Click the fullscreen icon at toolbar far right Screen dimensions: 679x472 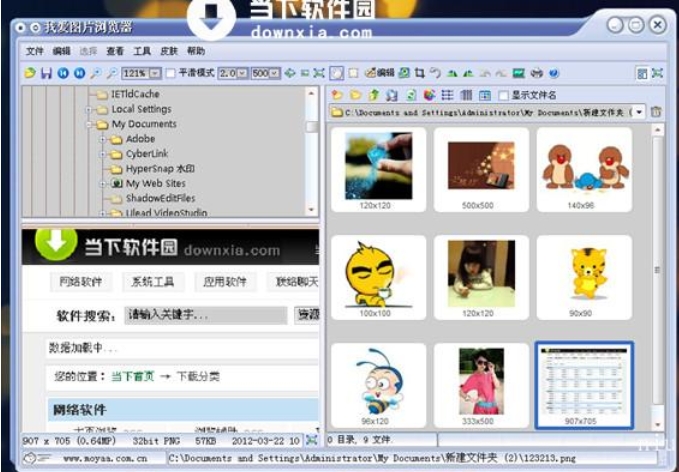(x=657, y=73)
